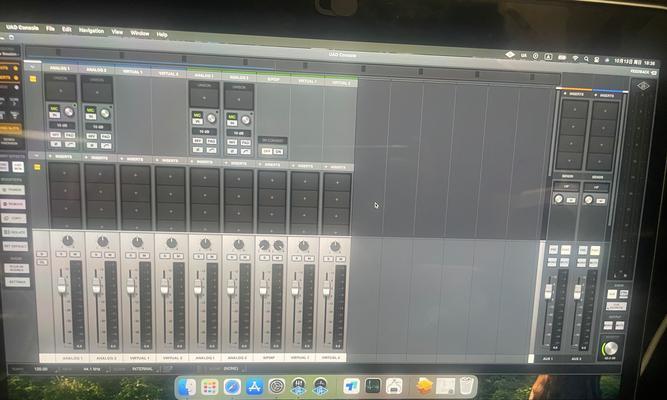
Task: Open the HP output selector for AUX 2
Action: (596, 187)
